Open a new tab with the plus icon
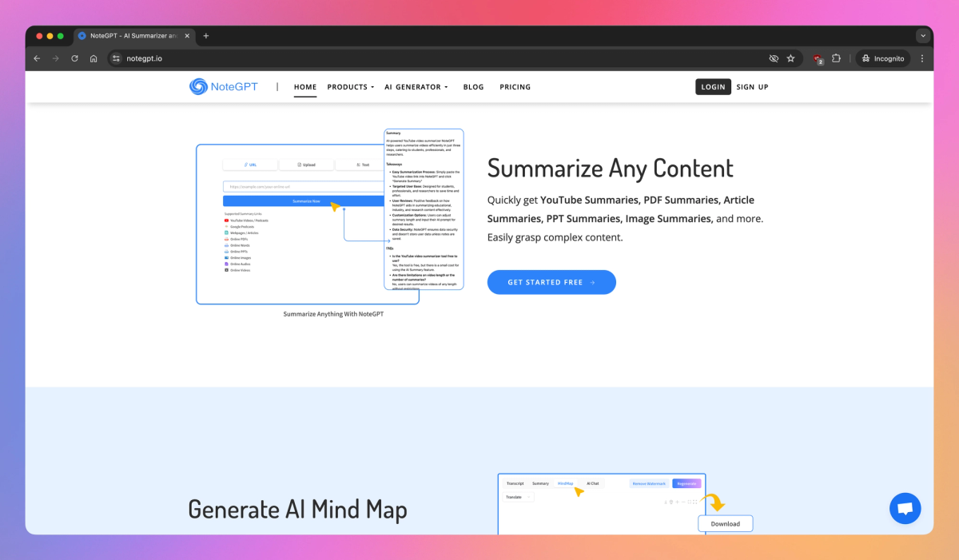Screen dimensions: 959x560 point(206,36)
